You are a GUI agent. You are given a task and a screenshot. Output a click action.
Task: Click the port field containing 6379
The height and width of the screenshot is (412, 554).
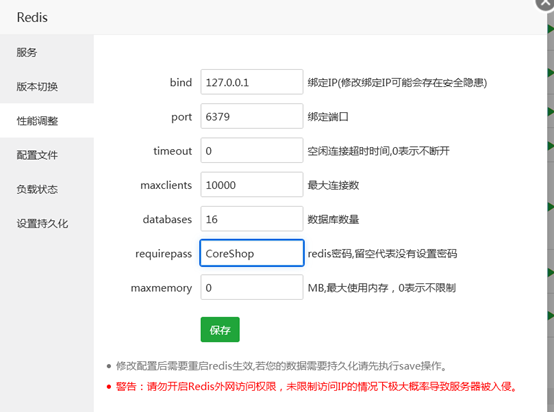252,116
